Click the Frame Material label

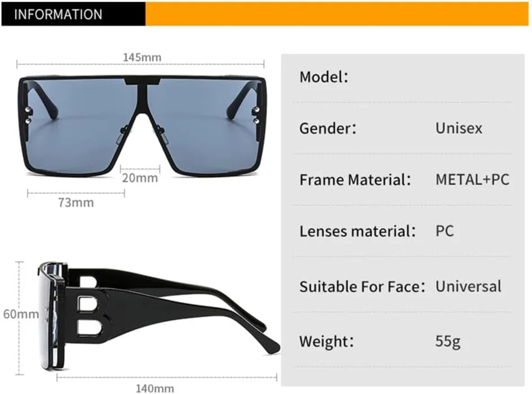coord(354,180)
